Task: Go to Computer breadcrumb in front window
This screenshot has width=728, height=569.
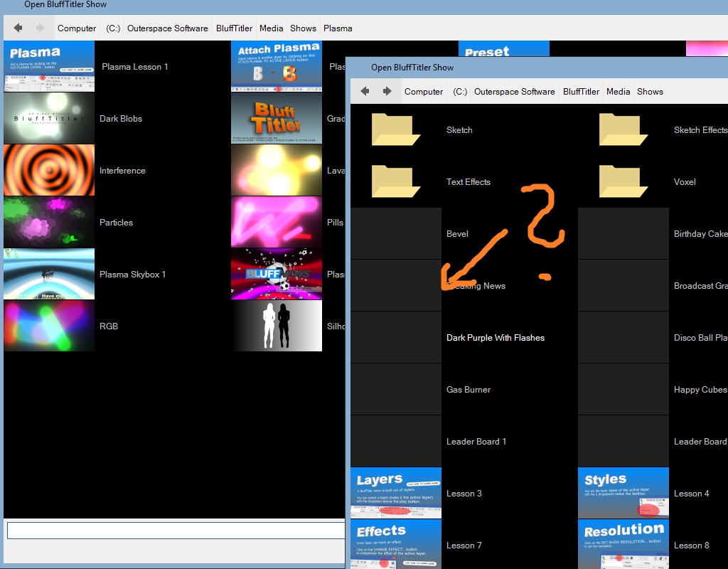Action: [x=424, y=91]
